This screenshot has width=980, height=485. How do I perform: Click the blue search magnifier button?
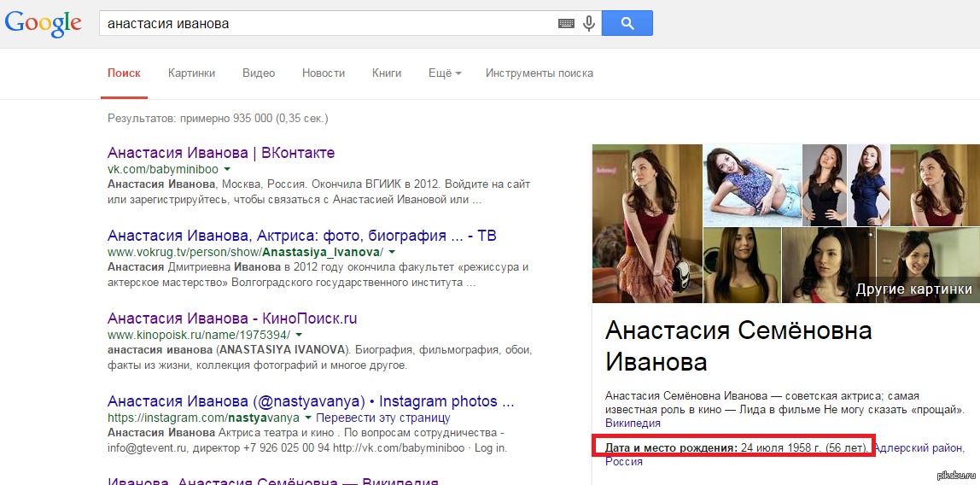click(x=627, y=24)
